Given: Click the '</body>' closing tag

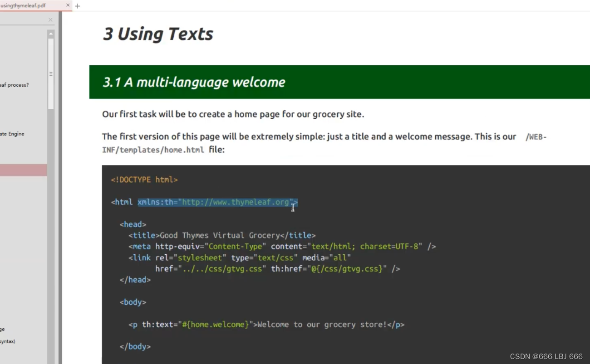Looking at the screenshot, I should click(x=135, y=347).
